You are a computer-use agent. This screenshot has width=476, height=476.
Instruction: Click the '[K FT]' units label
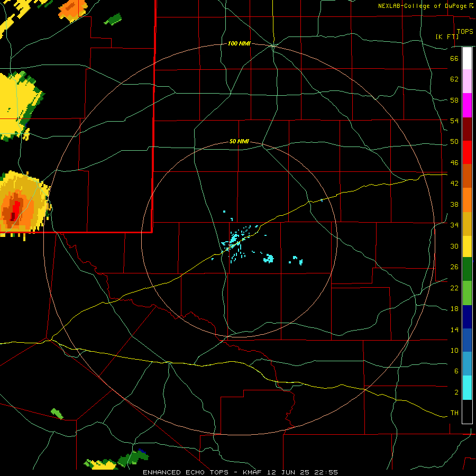coord(447,36)
